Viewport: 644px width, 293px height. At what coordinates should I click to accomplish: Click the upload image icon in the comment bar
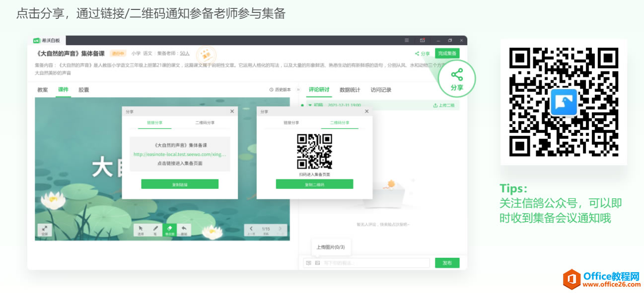click(317, 263)
